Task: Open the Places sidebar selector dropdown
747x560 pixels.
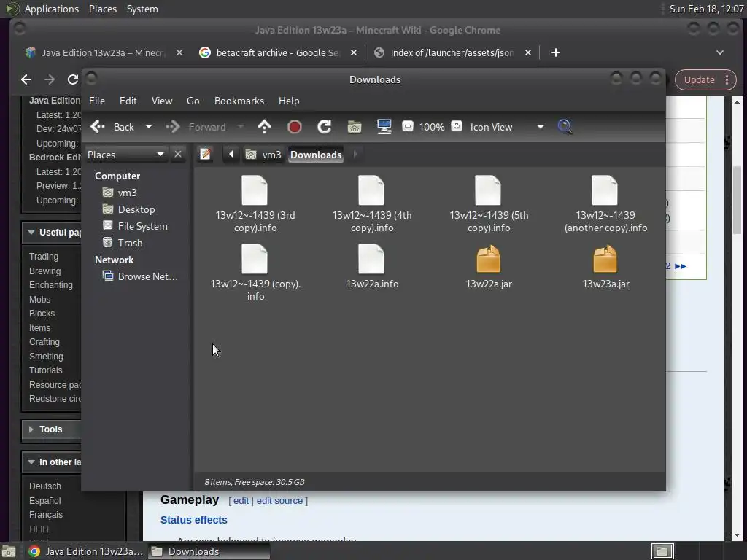Action: pos(125,155)
